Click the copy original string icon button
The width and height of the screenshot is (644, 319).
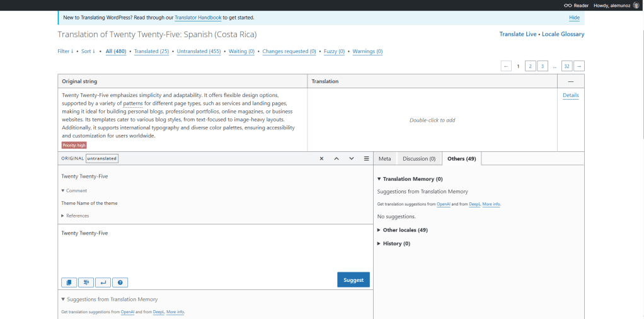pos(69,282)
